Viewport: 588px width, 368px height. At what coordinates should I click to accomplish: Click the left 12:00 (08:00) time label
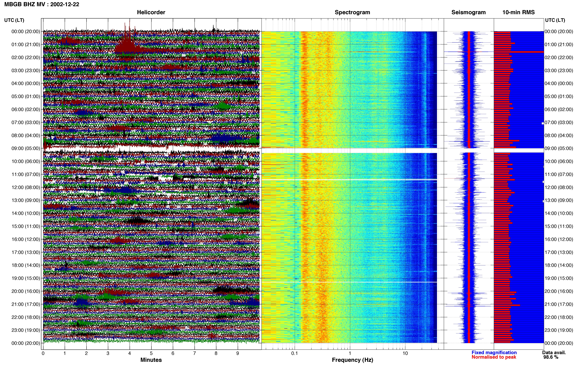26,187
